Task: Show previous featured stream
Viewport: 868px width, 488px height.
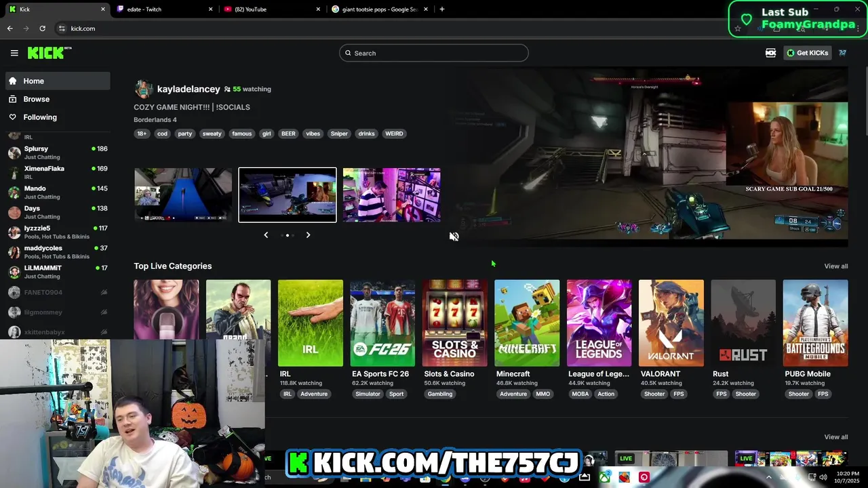Action: 266,235
